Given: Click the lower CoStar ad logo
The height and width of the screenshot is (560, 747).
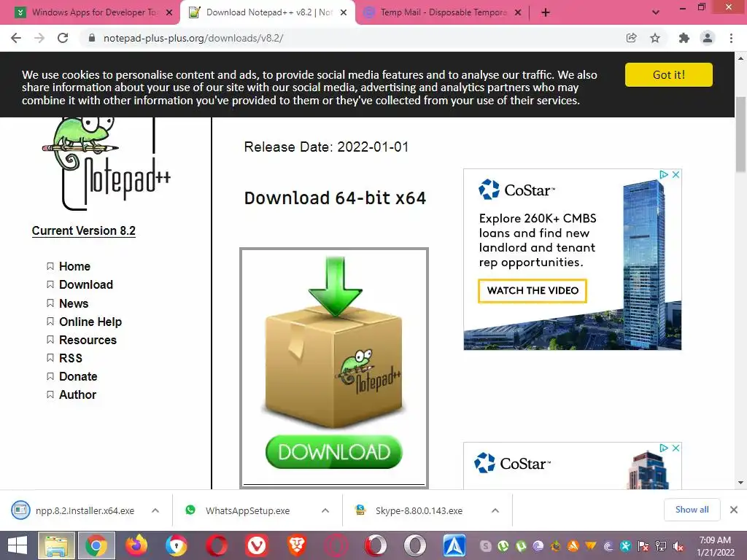Looking at the screenshot, I should click(x=513, y=463).
